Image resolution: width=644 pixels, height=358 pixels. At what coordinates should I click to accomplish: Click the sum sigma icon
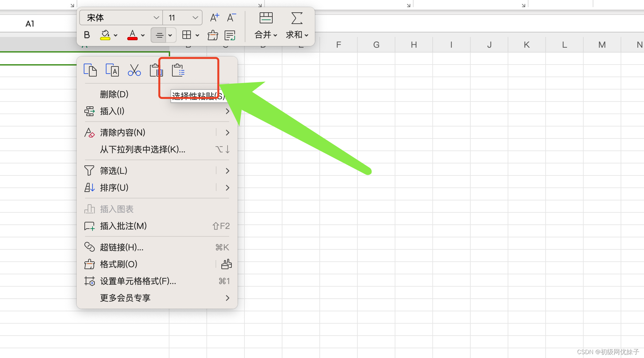tap(297, 18)
